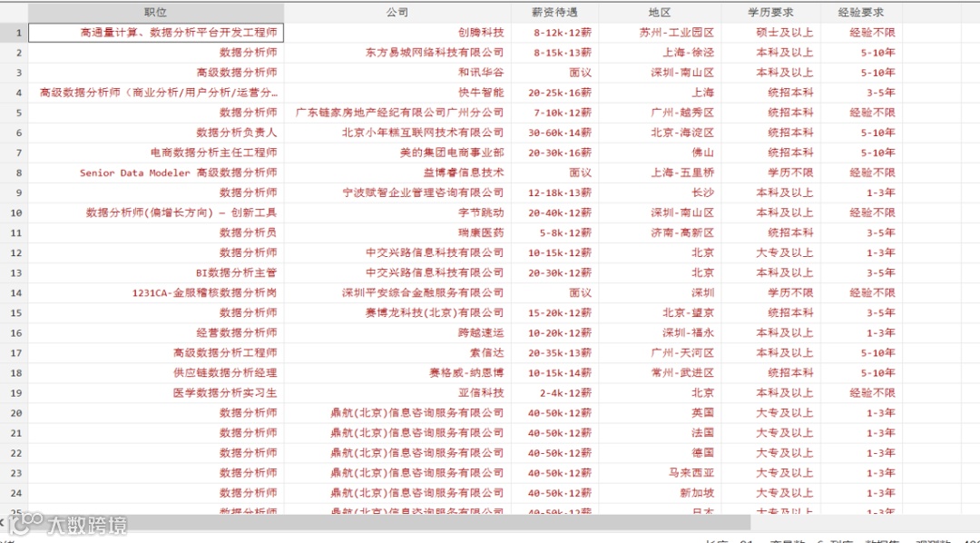Click region cell 常州-武进区

(x=660, y=373)
